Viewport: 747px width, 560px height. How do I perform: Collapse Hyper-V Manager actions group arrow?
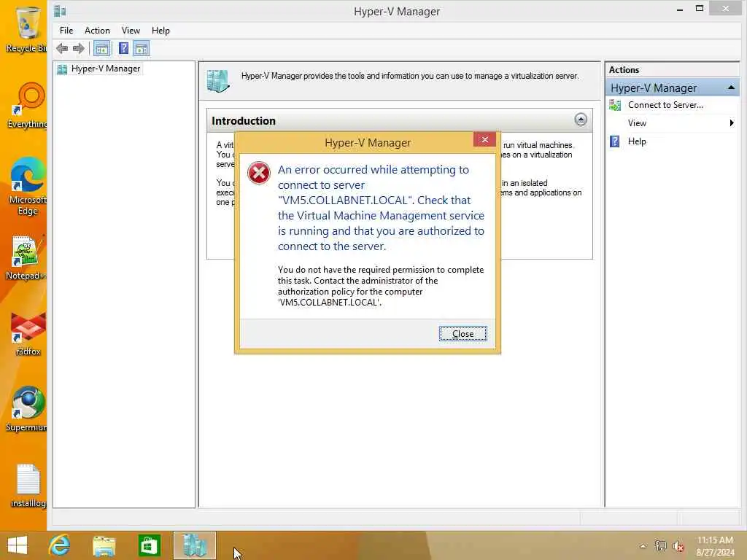point(731,87)
